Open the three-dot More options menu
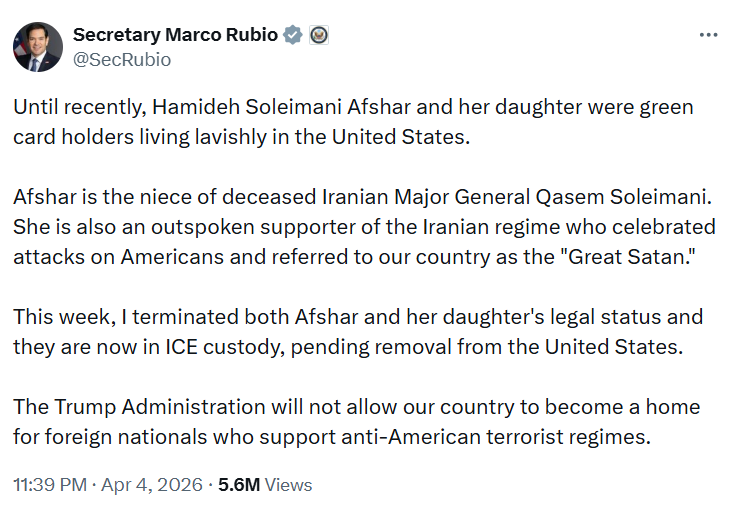The height and width of the screenshot is (507, 737). pyautogui.click(x=708, y=34)
